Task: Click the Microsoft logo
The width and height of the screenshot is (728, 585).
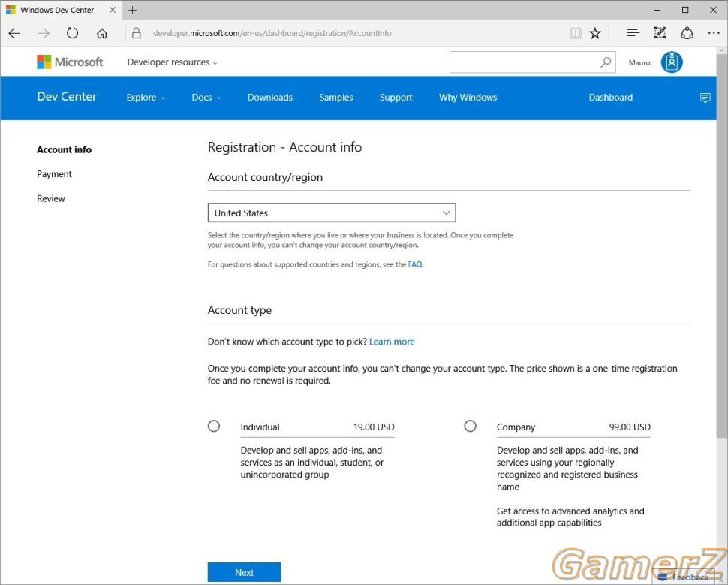Action: (70, 62)
